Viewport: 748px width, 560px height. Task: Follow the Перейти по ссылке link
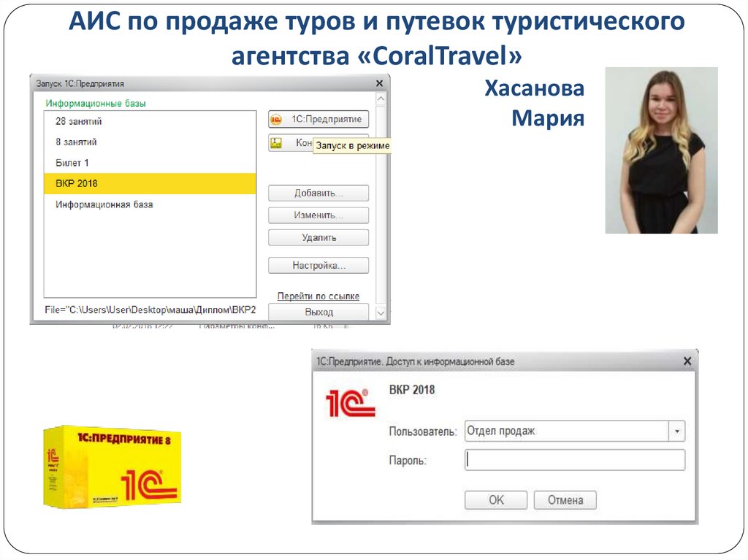pos(318,296)
